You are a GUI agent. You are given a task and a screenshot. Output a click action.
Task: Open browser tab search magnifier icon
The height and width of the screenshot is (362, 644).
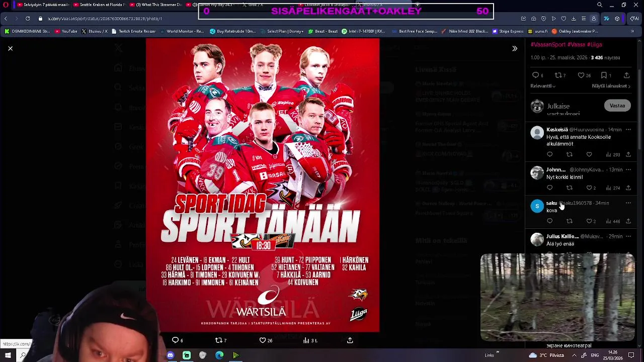click(x=600, y=5)
